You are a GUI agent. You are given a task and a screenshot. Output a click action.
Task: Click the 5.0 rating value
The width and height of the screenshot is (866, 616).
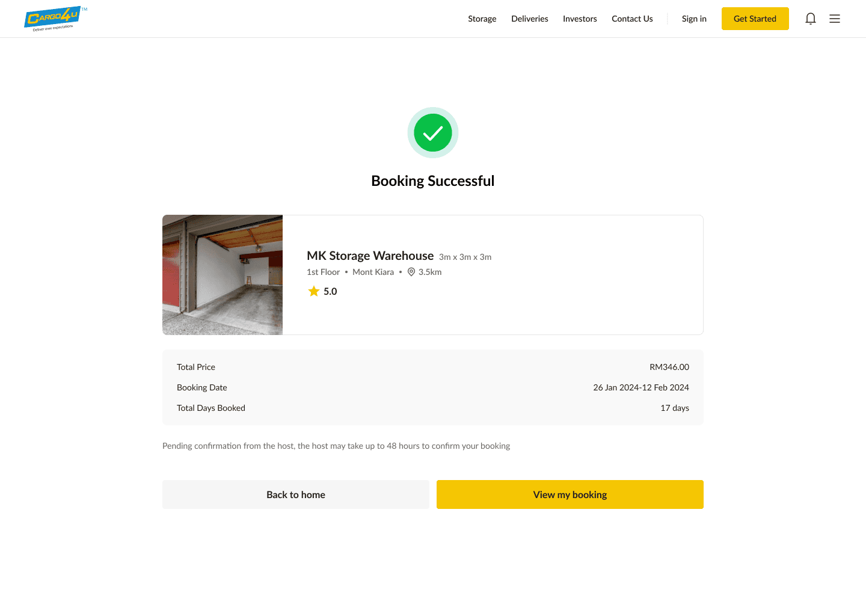coord(330,291)
